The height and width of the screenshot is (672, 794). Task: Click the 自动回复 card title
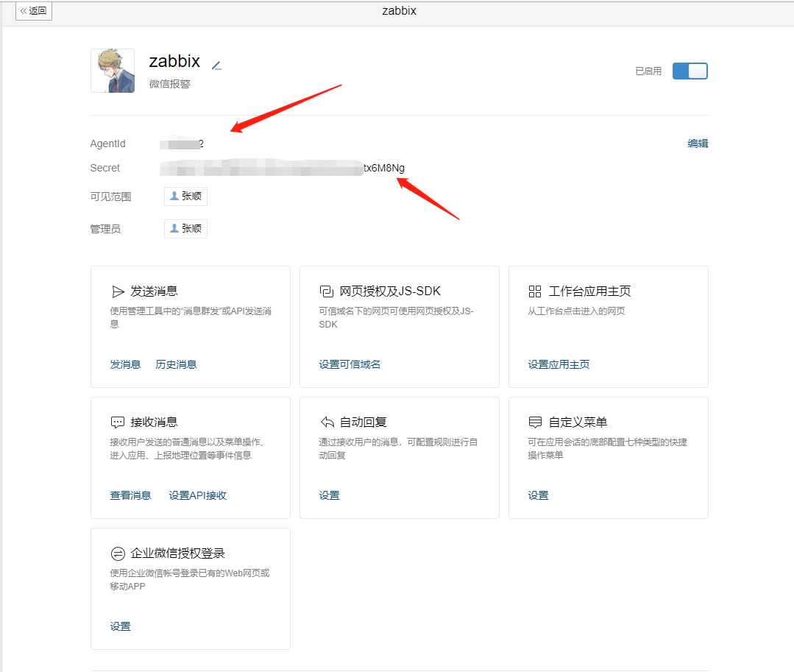tap(363, 422)
